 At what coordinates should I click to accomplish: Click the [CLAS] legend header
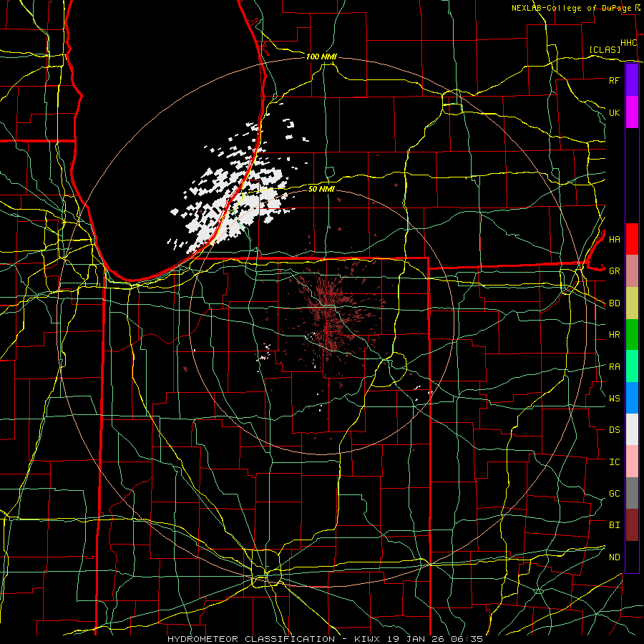(605, 49)
